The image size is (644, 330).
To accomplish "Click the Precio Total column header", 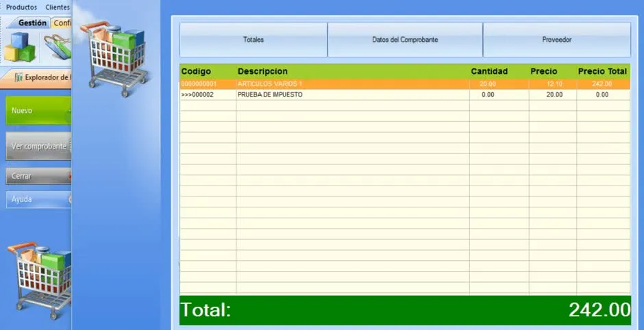I will tap(602, 71).
